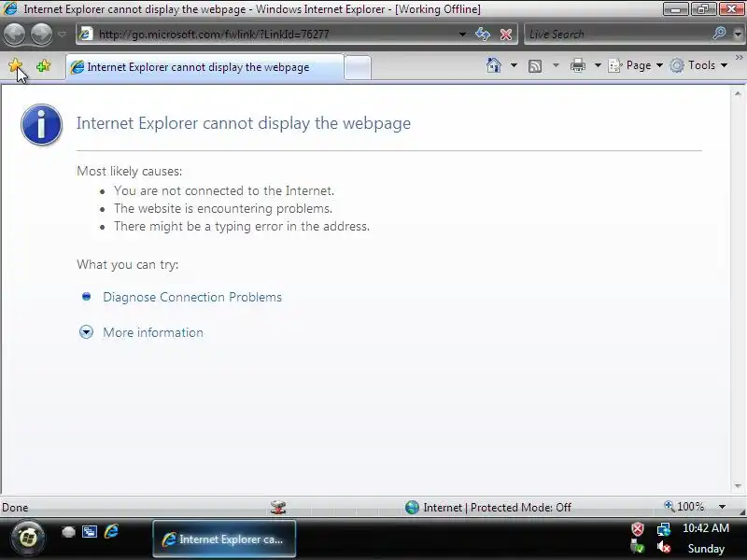Click the page icon in address bar
Viewport: 747px width, 560px height.
click(x=86, y=34)
